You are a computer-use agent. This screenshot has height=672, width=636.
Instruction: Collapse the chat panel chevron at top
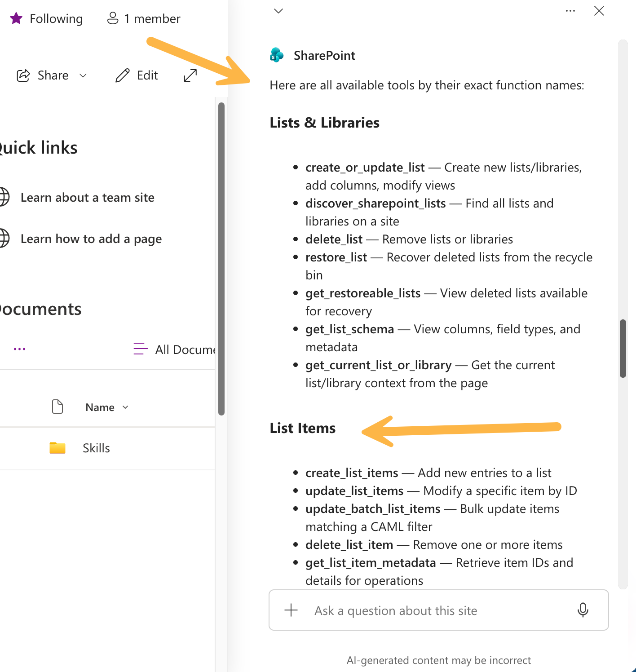pyautogui.click(x=278, y=11)
